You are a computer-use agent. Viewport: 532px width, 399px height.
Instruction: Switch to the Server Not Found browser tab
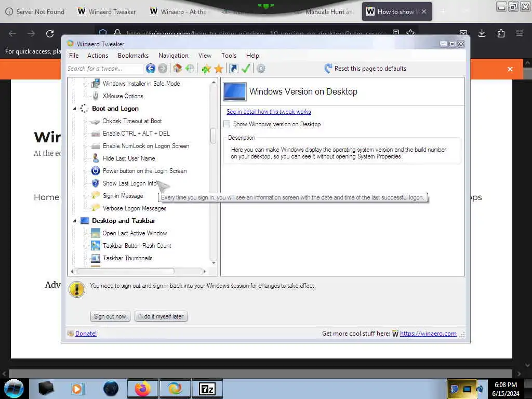click(x=35, y=12)
